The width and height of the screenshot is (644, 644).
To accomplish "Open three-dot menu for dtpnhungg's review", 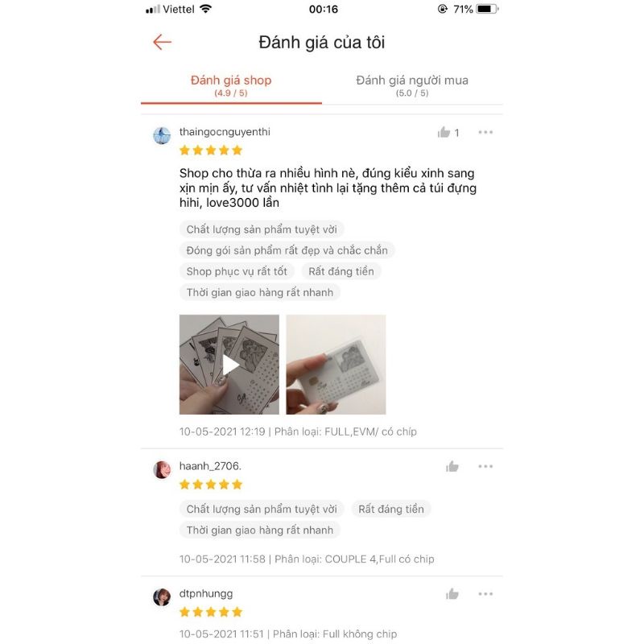I will click(485, 594).
